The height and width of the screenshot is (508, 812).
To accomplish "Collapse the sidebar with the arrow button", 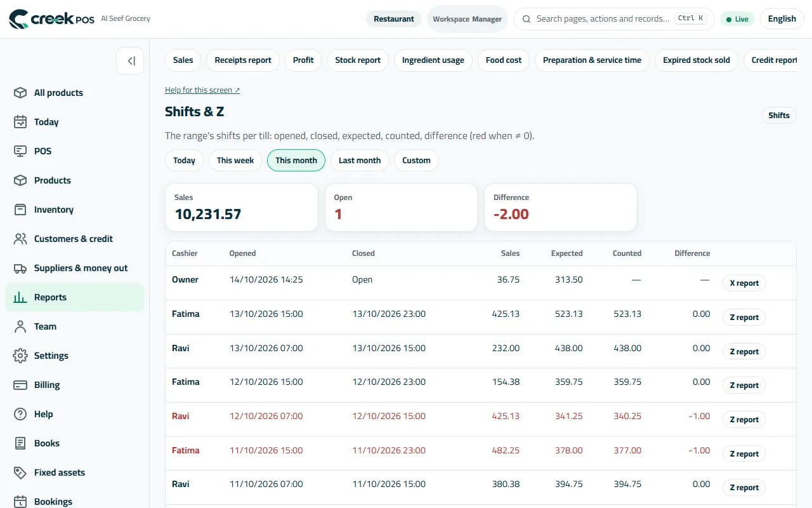I will tap(130, 61).
